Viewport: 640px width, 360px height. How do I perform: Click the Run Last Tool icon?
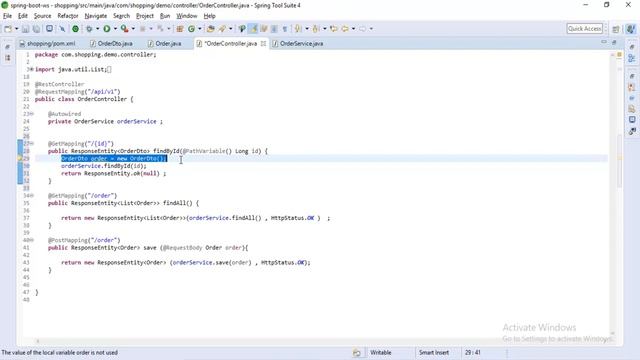pos(125,29)
